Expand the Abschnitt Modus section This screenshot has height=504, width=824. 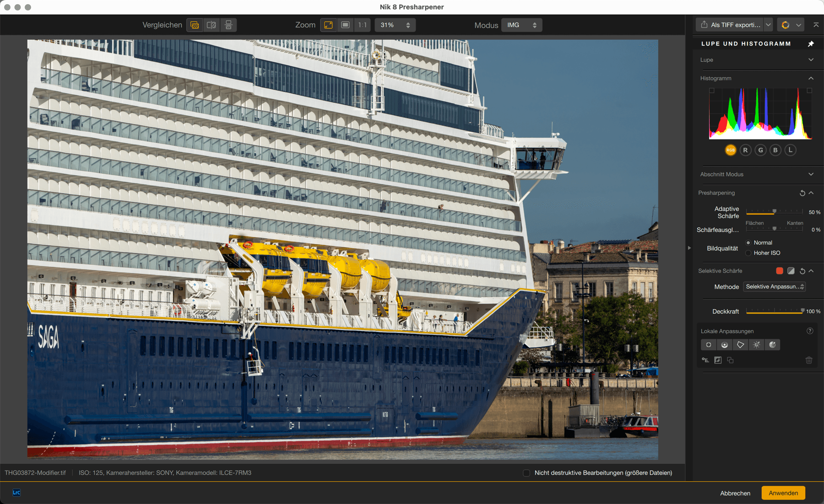[x=811, y=174]
